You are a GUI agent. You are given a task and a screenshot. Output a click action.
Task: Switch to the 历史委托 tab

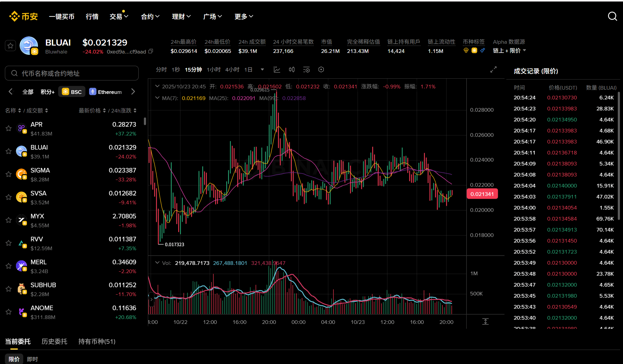pos(54,341)
